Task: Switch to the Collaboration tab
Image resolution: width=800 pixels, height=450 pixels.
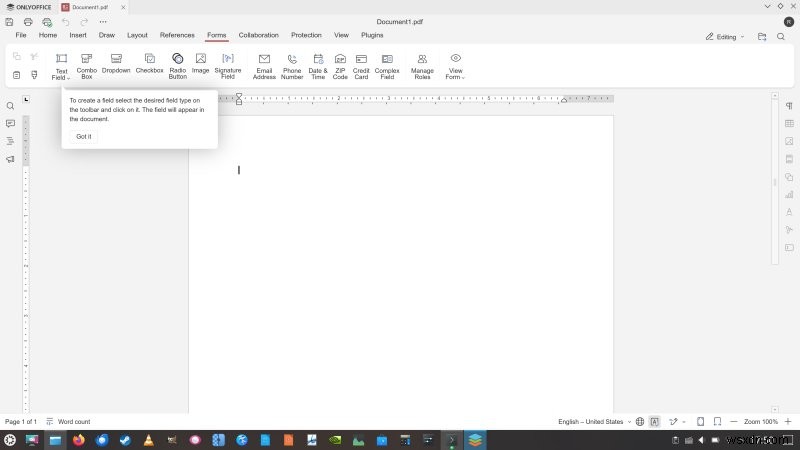Action: tap(259, 35)
